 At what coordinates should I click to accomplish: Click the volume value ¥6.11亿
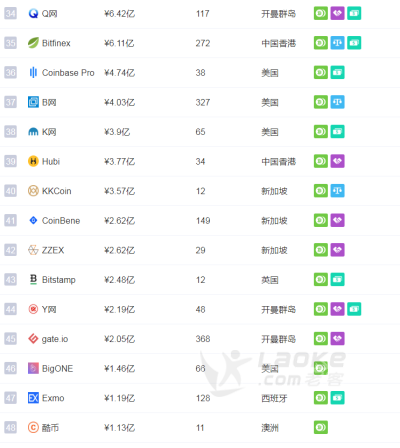coord(119,43)
